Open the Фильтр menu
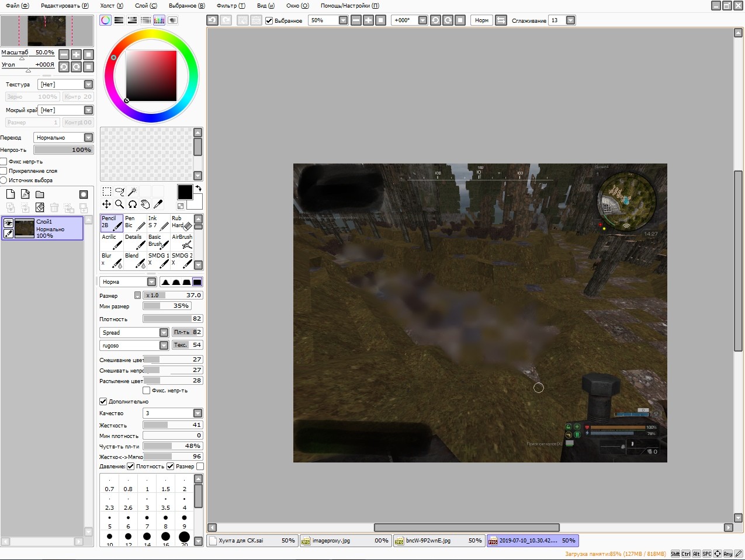The image size is (745, 560). pyautogui.click(x=231, y=5)
